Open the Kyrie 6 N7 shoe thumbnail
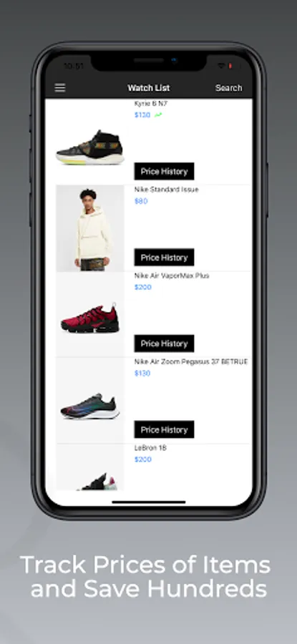 90,147
